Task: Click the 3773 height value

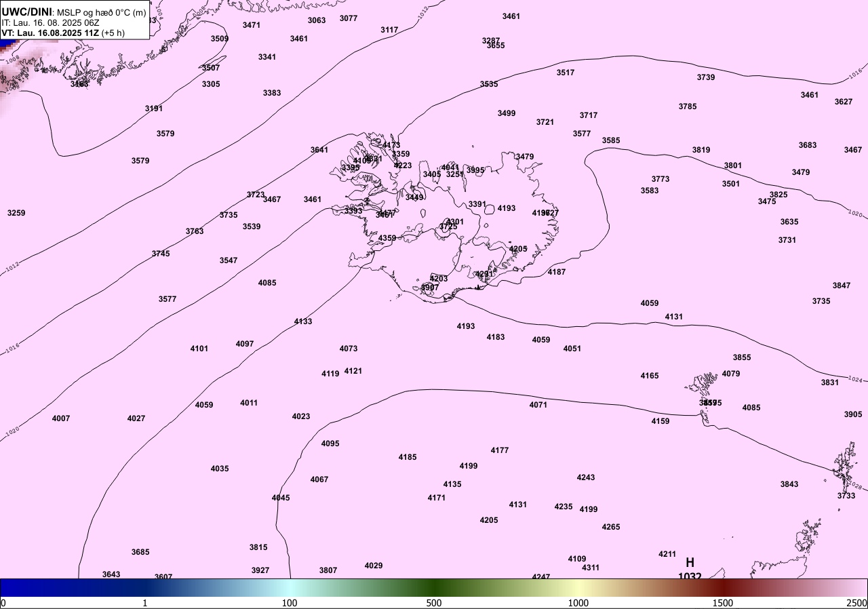Action: pos(660,179)
